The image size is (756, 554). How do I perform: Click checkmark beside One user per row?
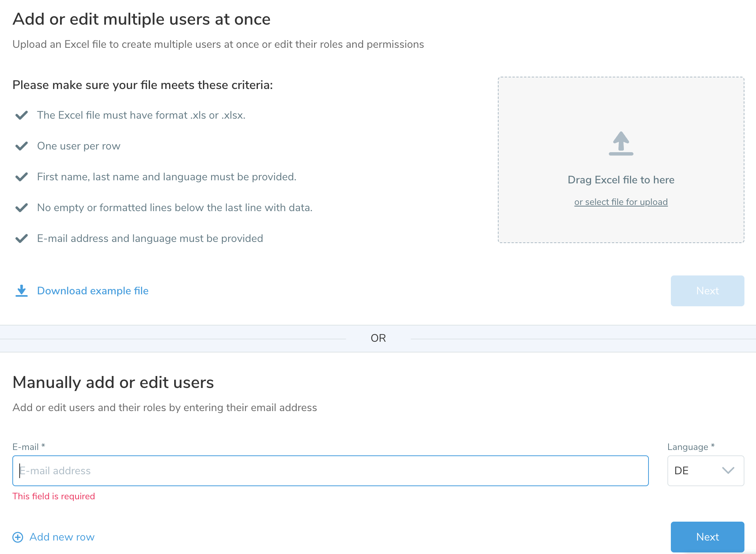tap(22, 146)
